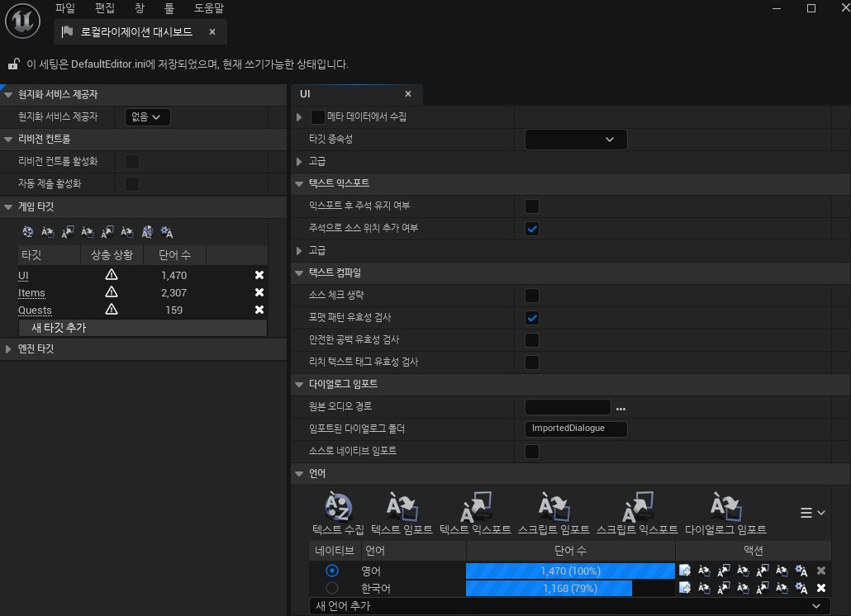Click the 스크립트 익스포트 icon

[x=637, y=506]
